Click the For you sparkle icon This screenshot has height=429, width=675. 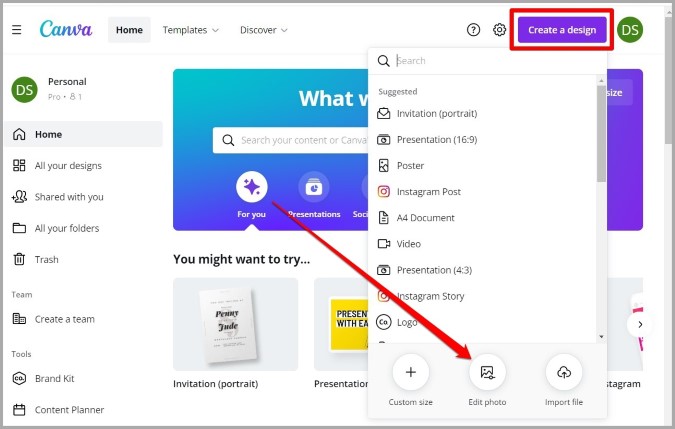(x=251, y=187)
